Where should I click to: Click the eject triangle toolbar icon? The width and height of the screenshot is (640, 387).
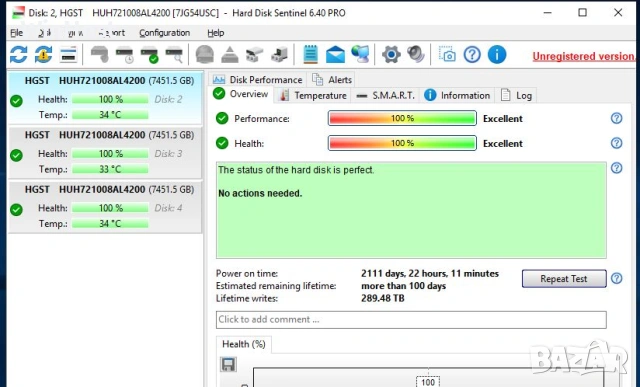click(230, 54)
